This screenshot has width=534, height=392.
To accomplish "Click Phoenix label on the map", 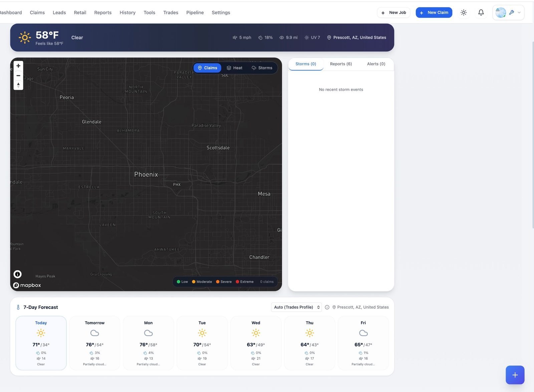I will click(x=146, y=174).
